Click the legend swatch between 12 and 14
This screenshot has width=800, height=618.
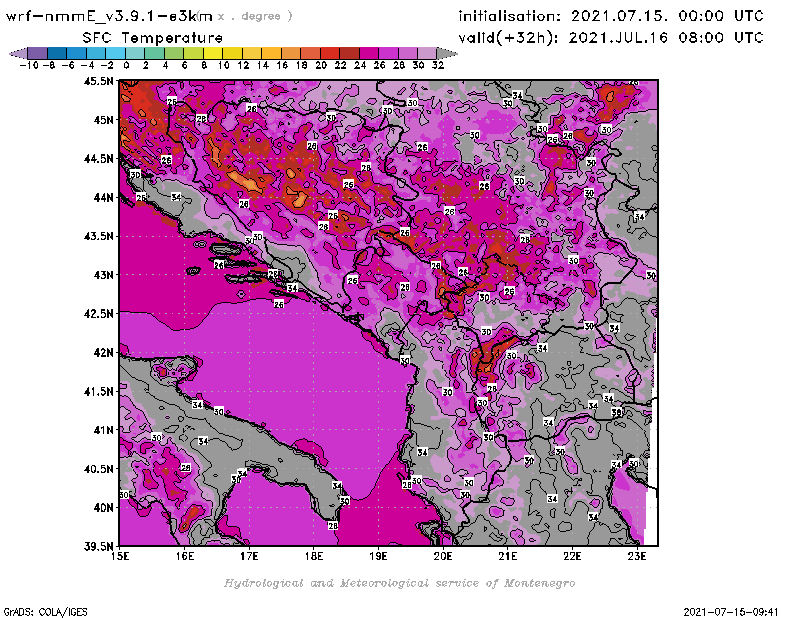point(252,53)
